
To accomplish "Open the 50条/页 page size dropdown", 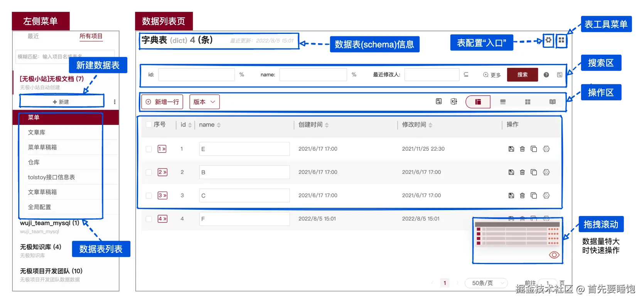I will [486, 283].
